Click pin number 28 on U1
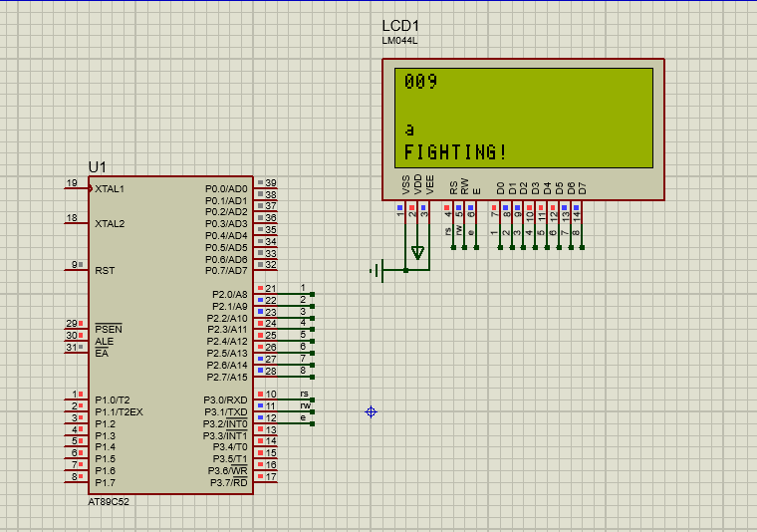This screenshot has height=532, width=757. pyautogui.click(x=271, y=372)
